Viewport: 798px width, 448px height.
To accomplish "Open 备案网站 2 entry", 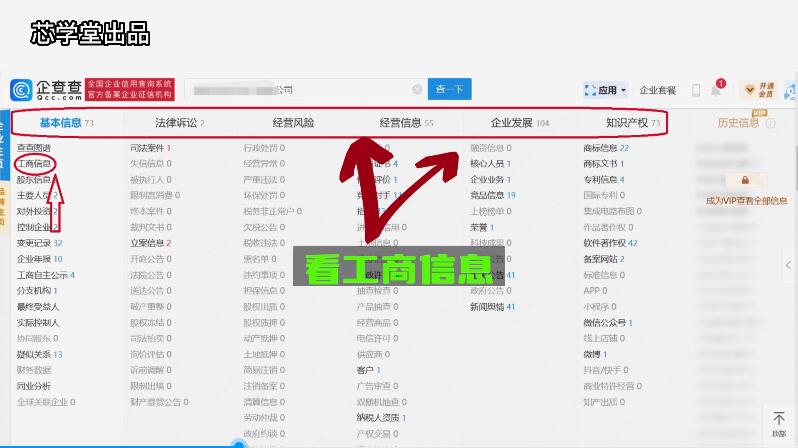I will (604, 259).
